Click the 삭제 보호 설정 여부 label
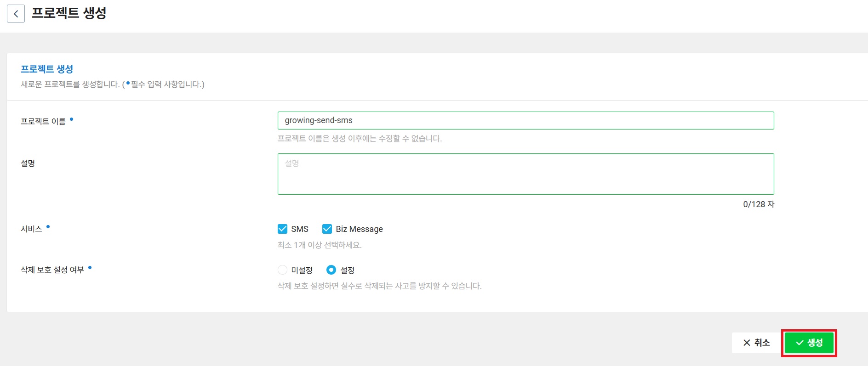This screenshot has width=868, height=366. point(52,270)
